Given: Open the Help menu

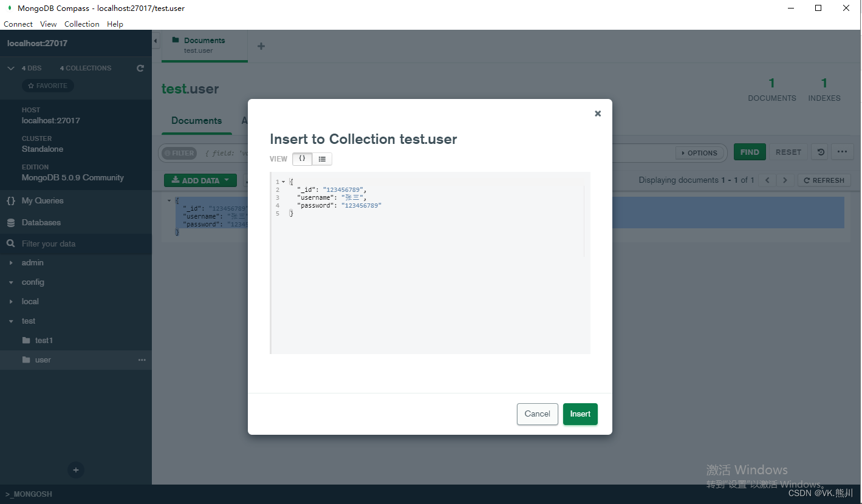Looking at the screenshot, I should tap(115, 24).
